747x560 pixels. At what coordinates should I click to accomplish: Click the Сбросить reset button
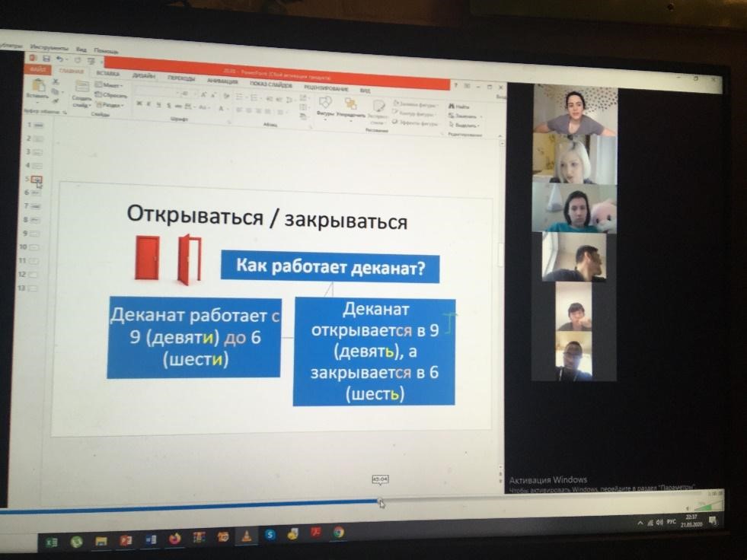112,96
